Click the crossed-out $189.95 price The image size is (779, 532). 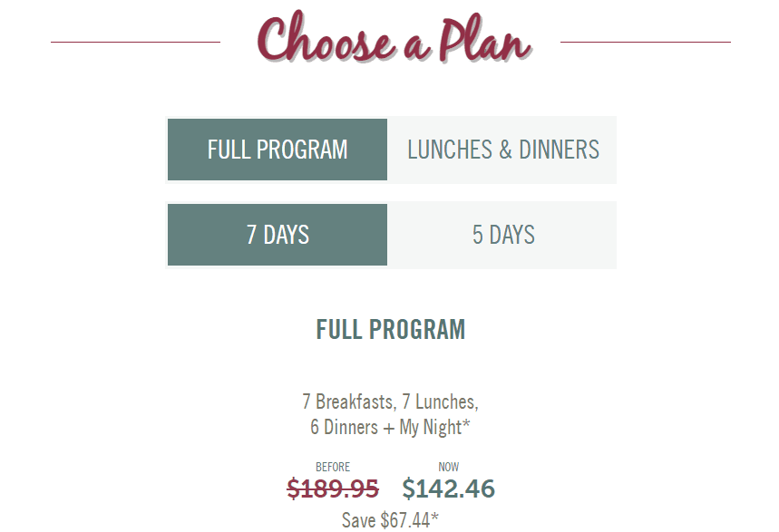point(333,488)
